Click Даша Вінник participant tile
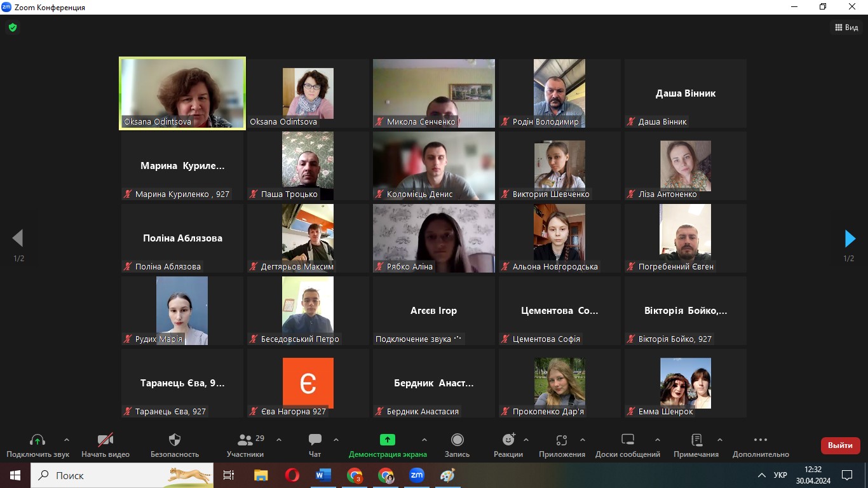 [x=686, y=93]
